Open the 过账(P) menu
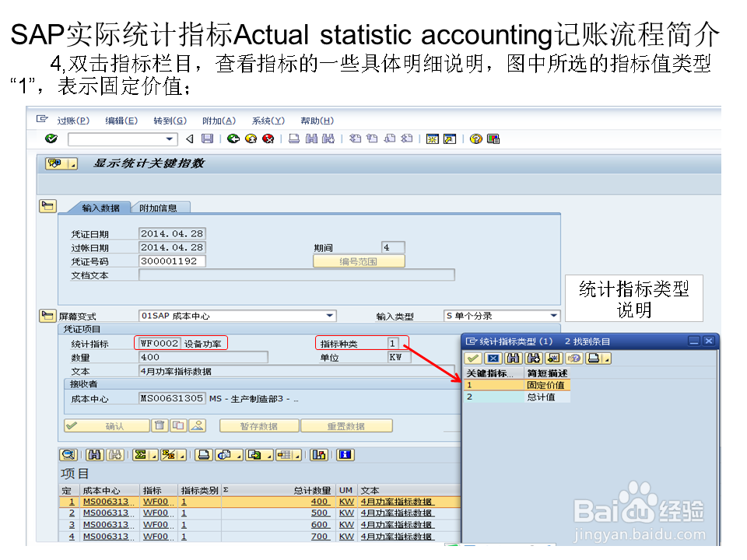747x560 pixels. coord(73,121)
